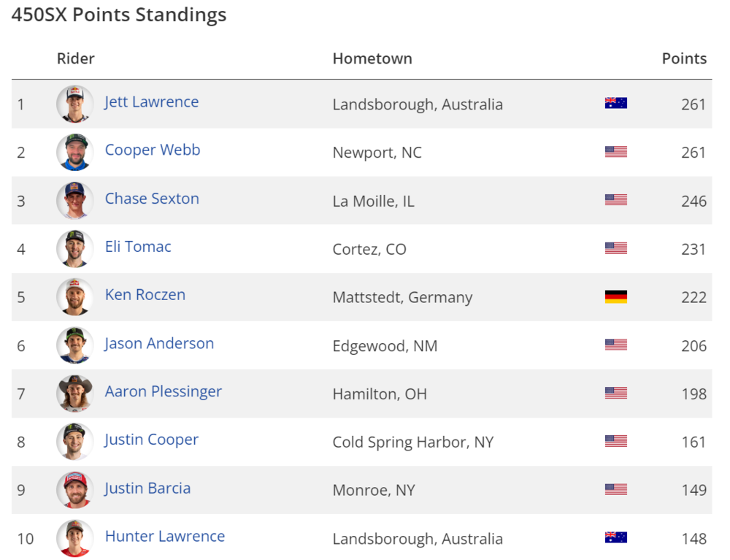Click the Australian flag in Hunter Lawrence's row
The width and height of the screenshot is (730, 560).
tap(615, 538)
